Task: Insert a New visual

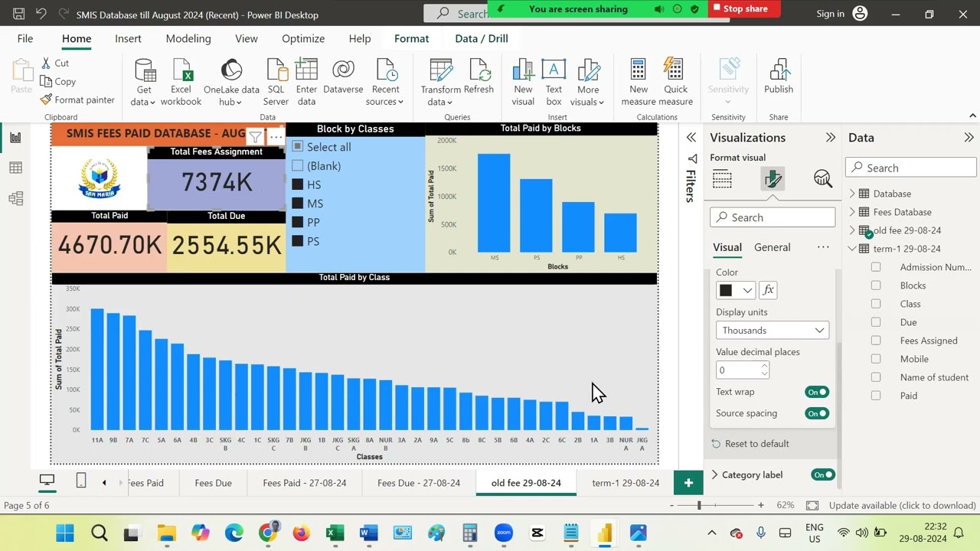Action: click(523, 83)
